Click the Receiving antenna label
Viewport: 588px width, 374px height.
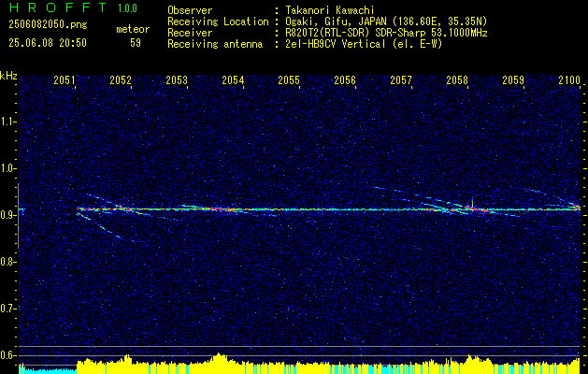pos(215,44)
